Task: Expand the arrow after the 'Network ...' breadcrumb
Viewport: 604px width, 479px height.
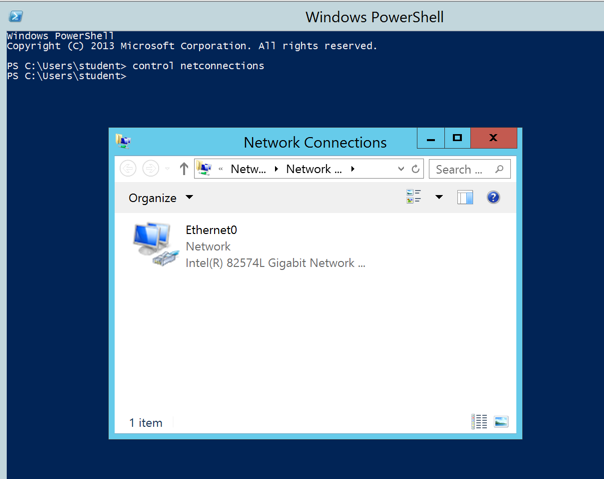Action: (x=352, y=169)
